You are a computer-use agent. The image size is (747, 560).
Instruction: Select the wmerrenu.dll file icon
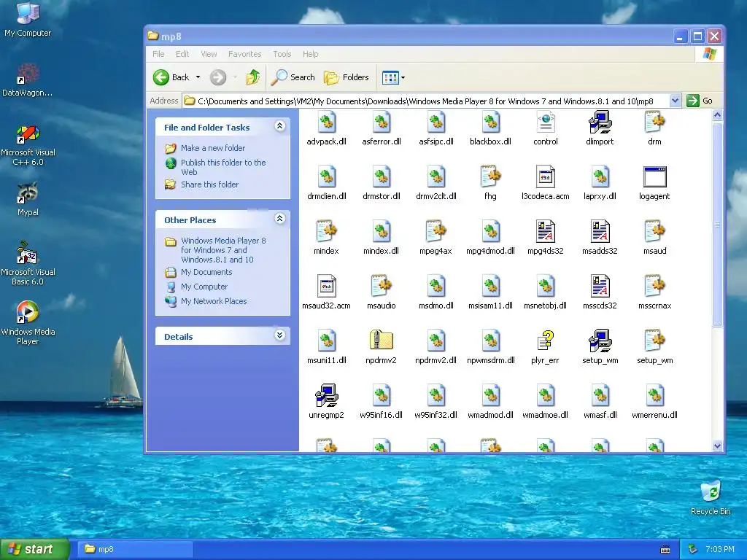click(654, 396)
